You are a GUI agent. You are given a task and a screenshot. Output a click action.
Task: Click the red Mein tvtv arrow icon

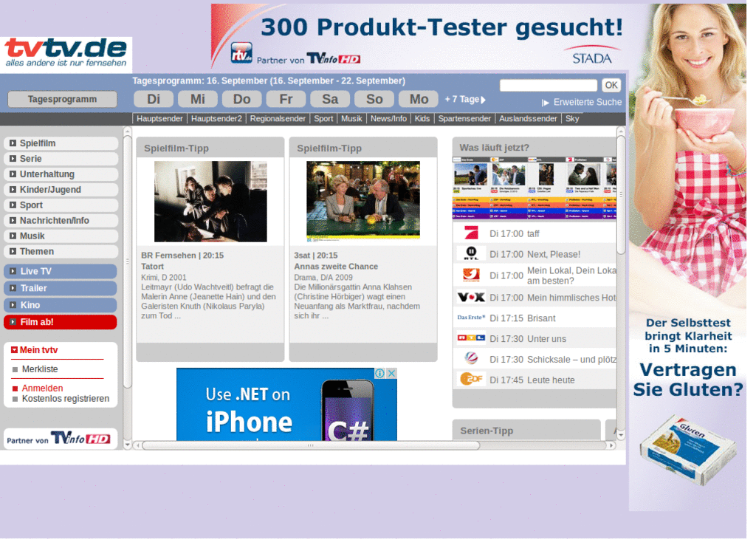click(15, 350)
